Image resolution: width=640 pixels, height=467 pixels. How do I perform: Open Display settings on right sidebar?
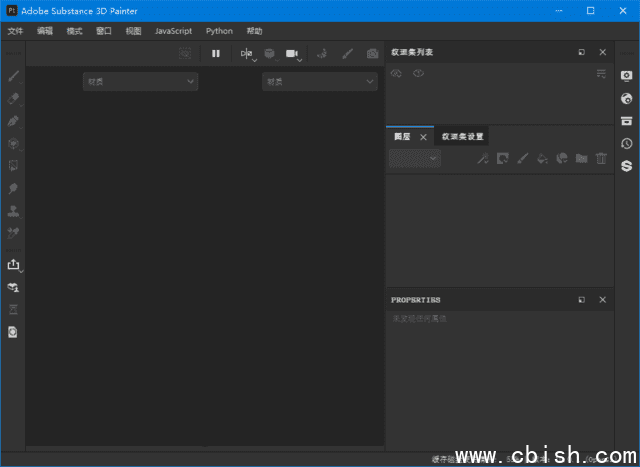click(627, 76)
